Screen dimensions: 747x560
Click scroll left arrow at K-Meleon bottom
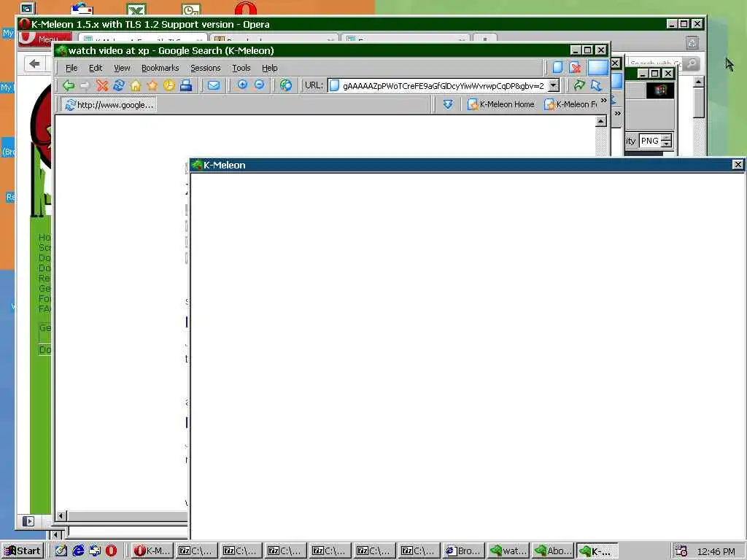pyautogui.click(x=61, y=516)
